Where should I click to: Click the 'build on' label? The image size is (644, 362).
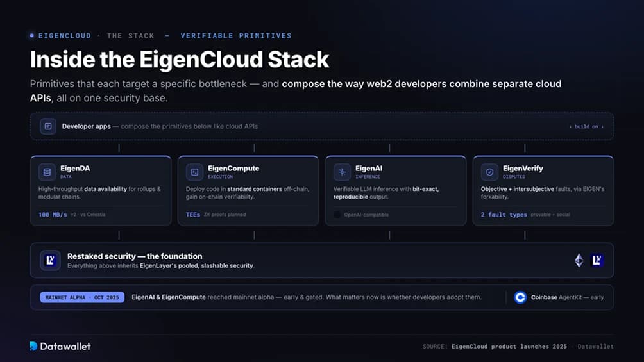(x=586, y=126)
